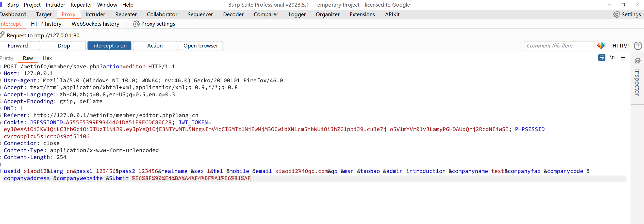Switch to the Repeater tool tab
The width and height of the screenshot is (644, 224).
pyautogui.click(x=126, y=14)
